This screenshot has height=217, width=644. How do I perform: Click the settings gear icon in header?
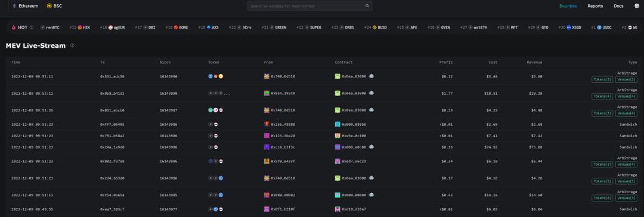click(637, 6)
